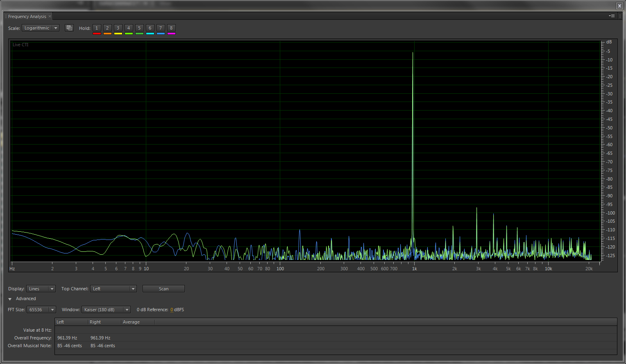Click the Right column header

coord(105,322)
